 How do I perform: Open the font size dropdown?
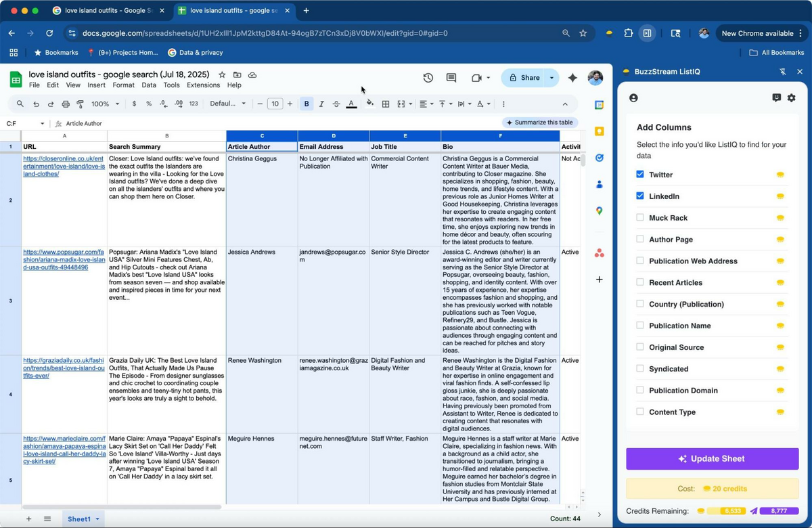click(x=275, y=104)
